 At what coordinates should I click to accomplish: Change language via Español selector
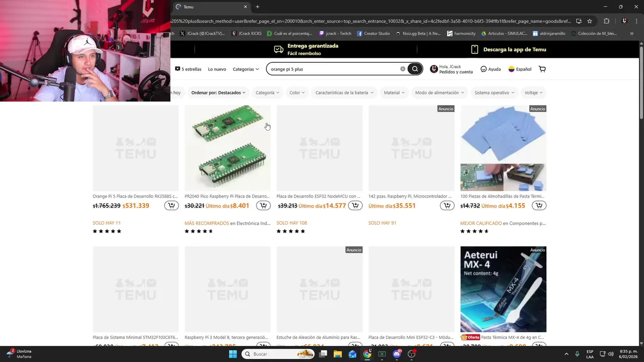520,69
